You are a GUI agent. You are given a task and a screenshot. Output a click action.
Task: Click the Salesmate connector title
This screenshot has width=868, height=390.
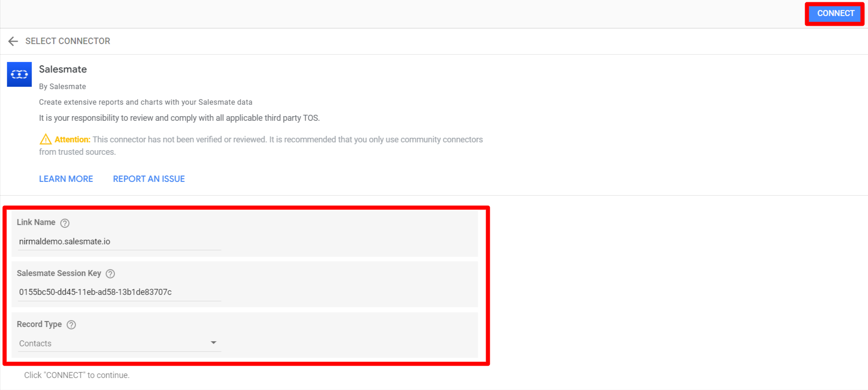tap(63, 69)
